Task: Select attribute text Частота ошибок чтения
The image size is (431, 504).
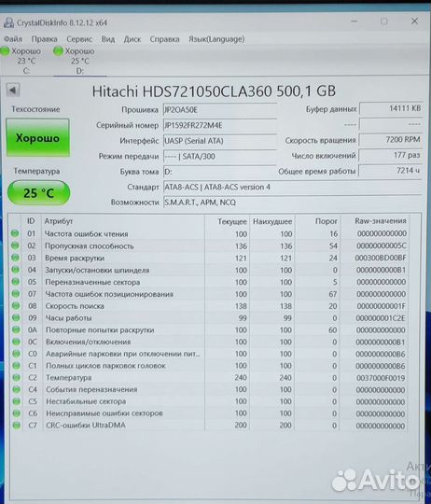Action: click(x=86, y=234)
